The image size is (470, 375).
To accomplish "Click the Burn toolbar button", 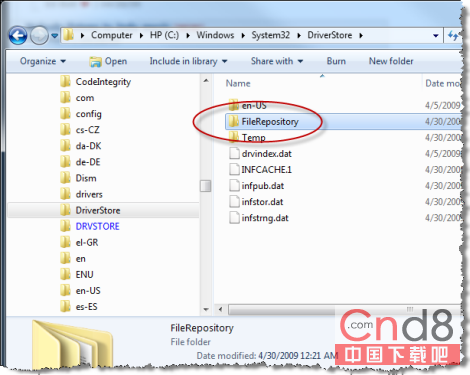I will click(336, 61).
